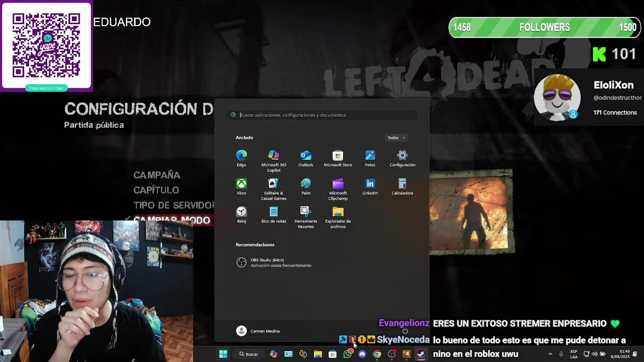Open Discord from the taskbar
The image size is (644, 362).
coord(362,354)
